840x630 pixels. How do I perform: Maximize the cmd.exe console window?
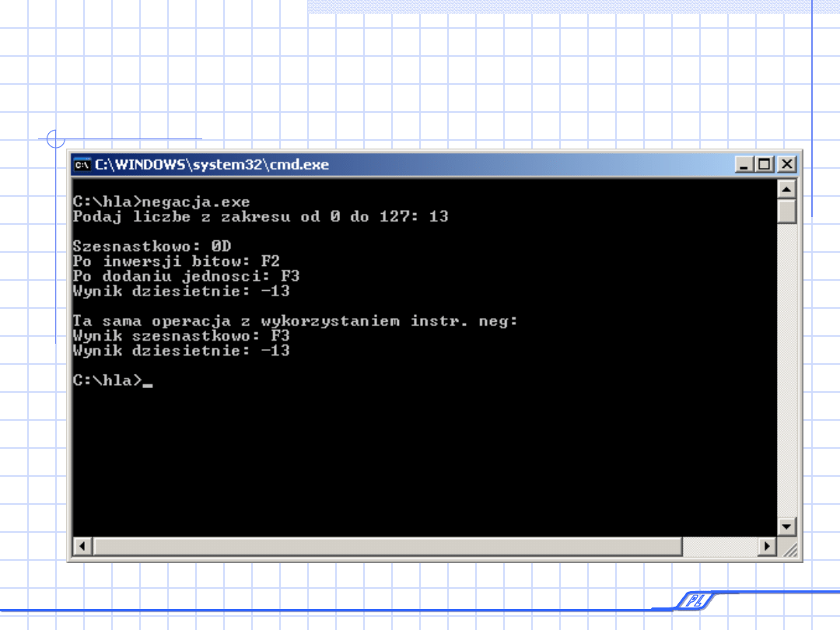tap(765, 165)
